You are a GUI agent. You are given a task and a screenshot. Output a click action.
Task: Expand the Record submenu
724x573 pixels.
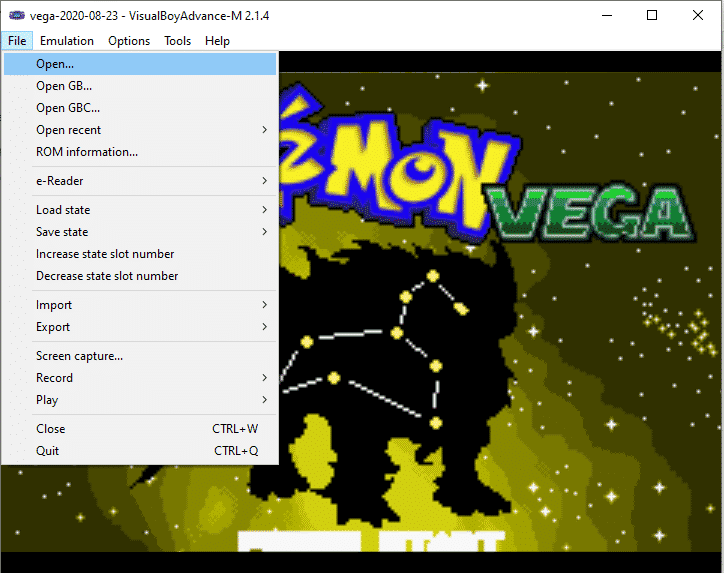(x=140, y=378)
